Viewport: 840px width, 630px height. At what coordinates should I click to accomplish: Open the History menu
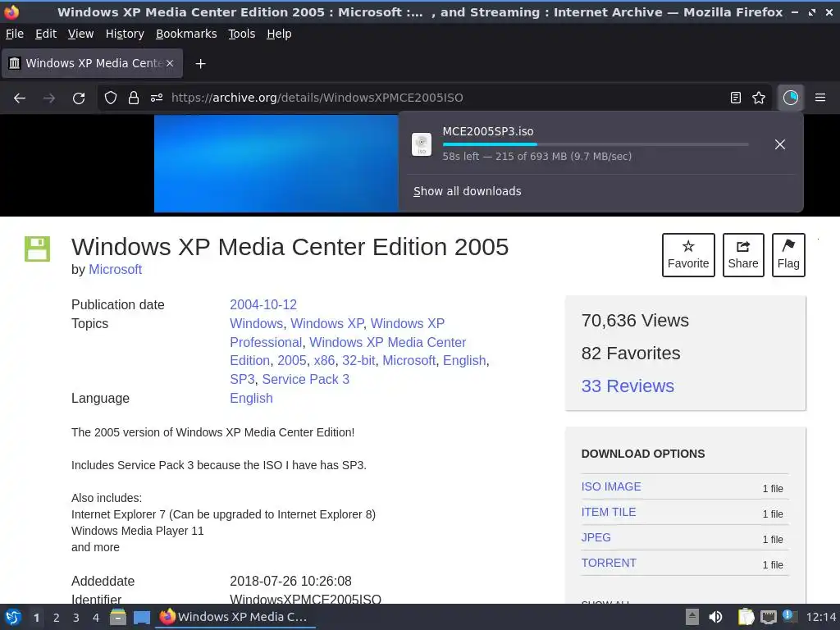point(125,34)
